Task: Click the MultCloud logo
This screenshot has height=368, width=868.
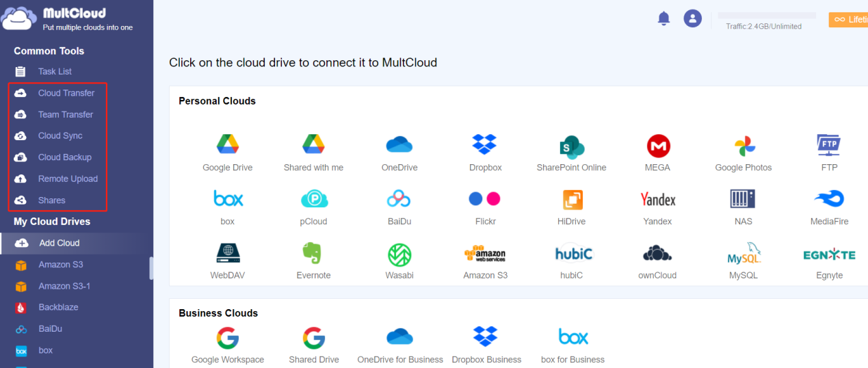Action: coord(68,19)
